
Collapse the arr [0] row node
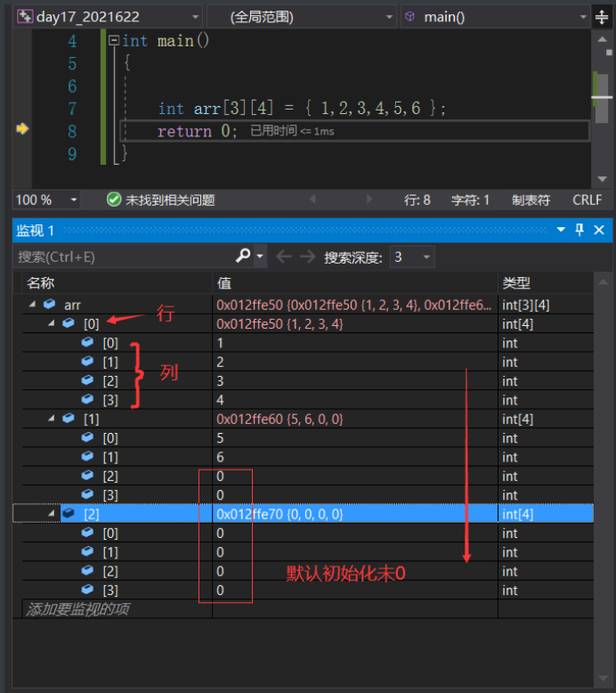coord(52,323)
